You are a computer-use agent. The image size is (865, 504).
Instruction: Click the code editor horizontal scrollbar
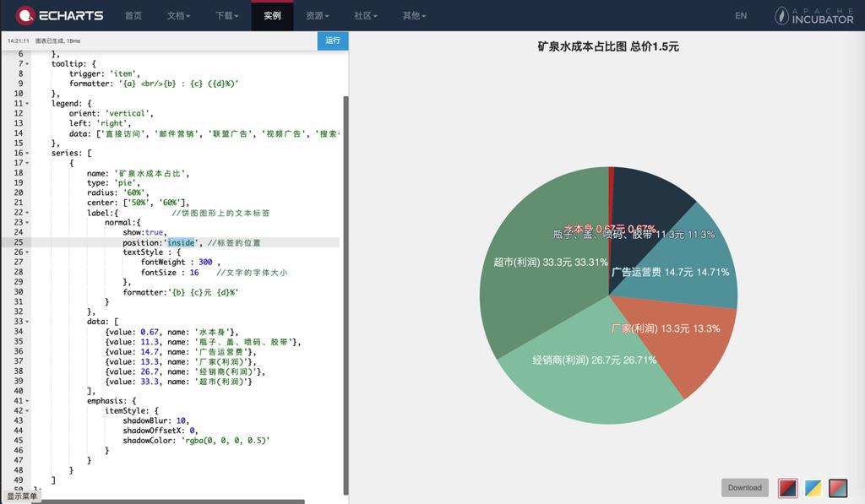click(171, 501)
